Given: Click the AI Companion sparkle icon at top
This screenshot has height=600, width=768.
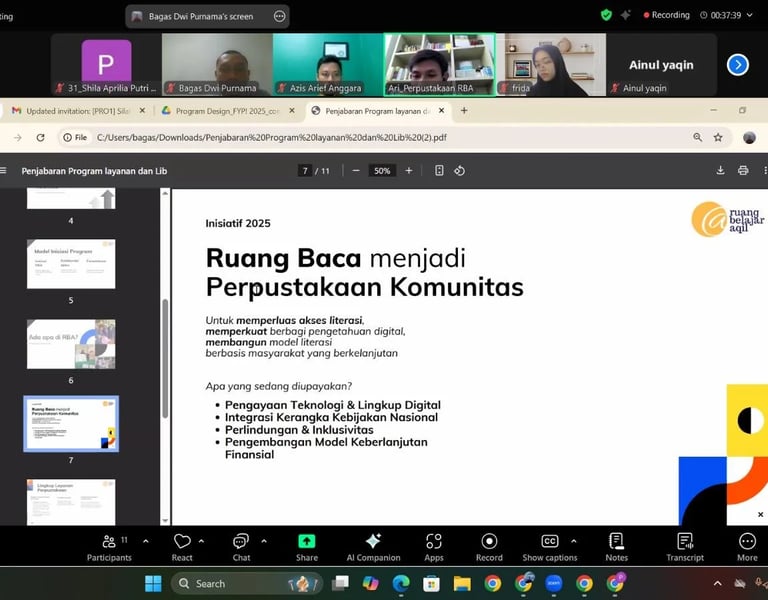Looking at the screenshot, I should pyautogui.click(x=625, y=15).
